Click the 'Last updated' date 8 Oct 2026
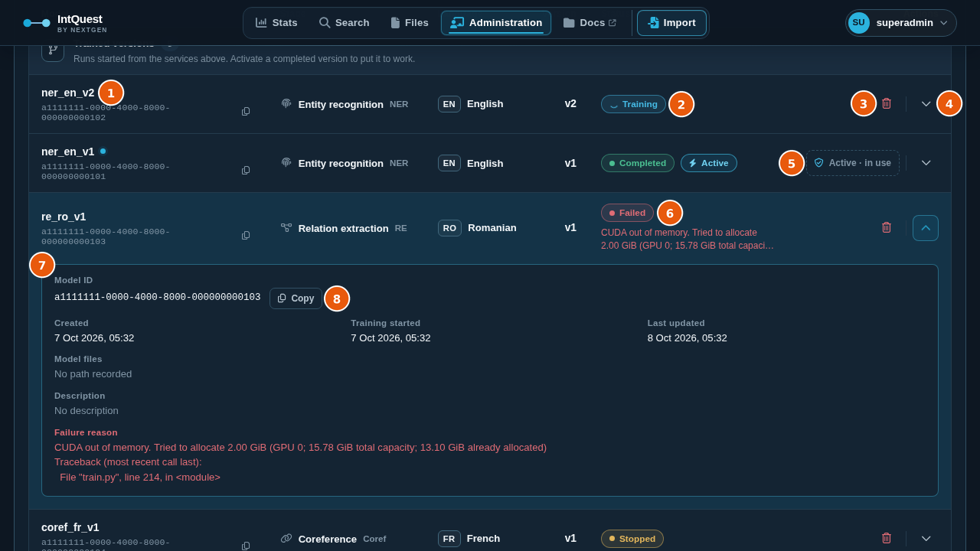Image resolution: width=980 pixels, height=551 pixels. coord(688,338)
